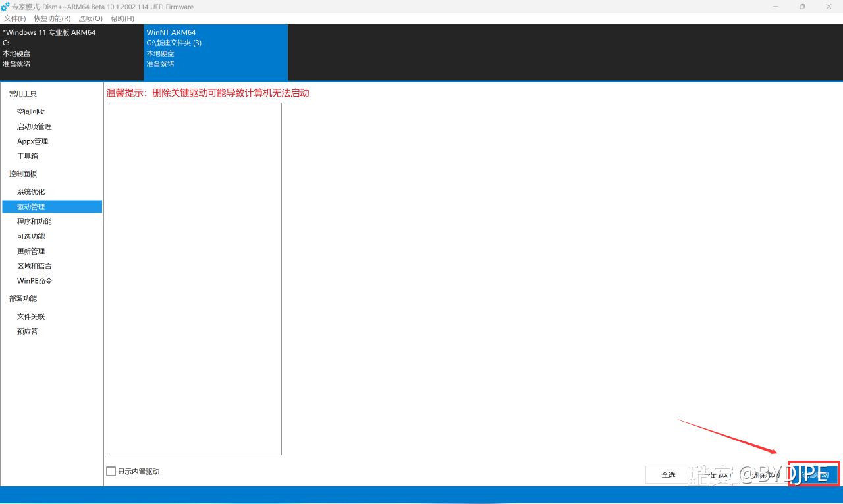Image resolution: width=843 pixels, height=504 pixels.
Task: Switch to Appx管理 page
Action: click(x=32, y=141)
